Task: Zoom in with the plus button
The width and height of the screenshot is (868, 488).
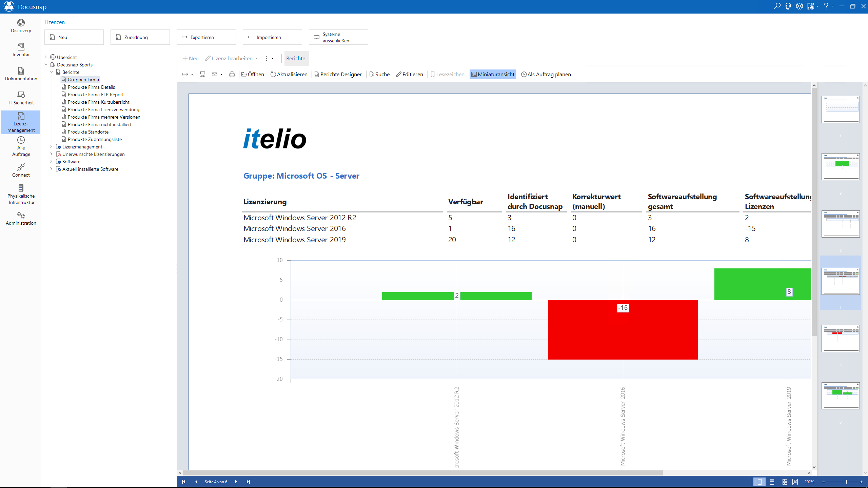Action: tap(861, 482)
